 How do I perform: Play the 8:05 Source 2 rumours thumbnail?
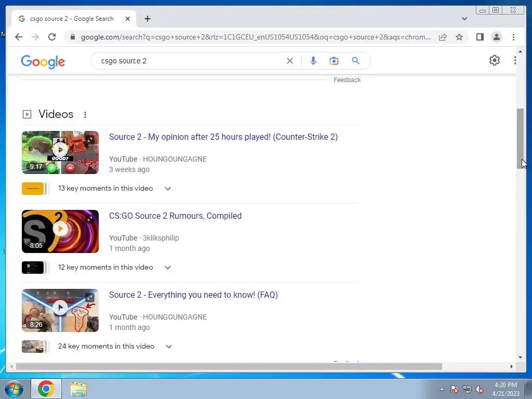coord(60,231)
